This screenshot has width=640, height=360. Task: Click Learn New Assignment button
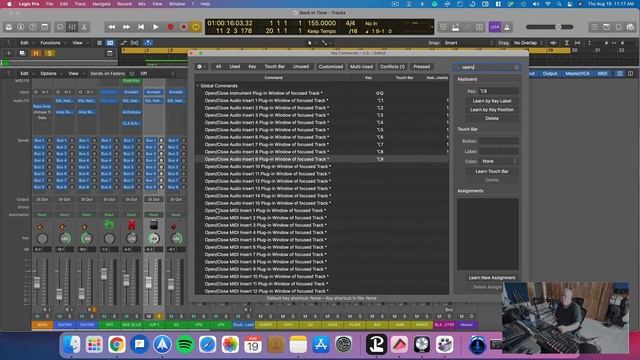coord(492,278)
